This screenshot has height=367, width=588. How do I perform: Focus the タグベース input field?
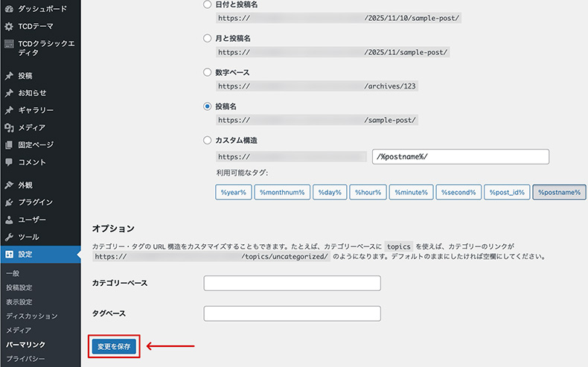point(292,313)
